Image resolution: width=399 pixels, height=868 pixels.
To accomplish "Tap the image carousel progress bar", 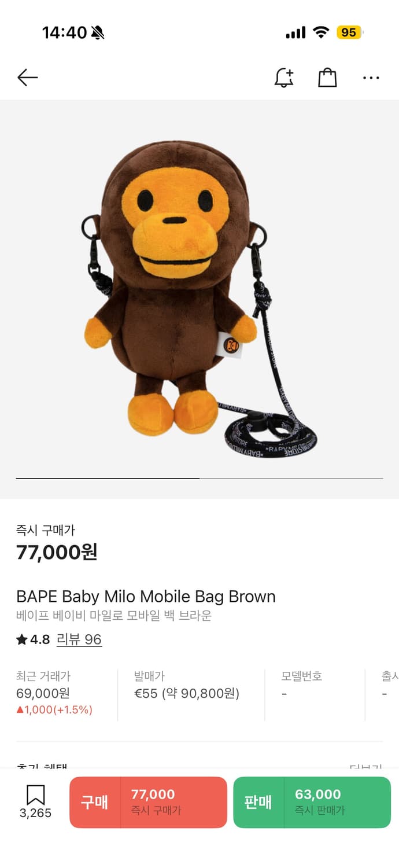I will 199,479.
